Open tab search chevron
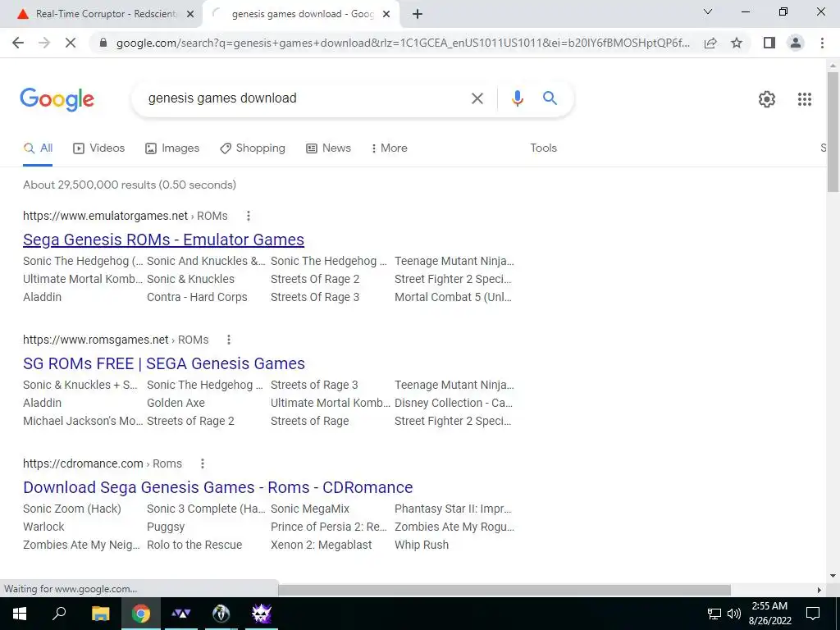 click(708, 11)
